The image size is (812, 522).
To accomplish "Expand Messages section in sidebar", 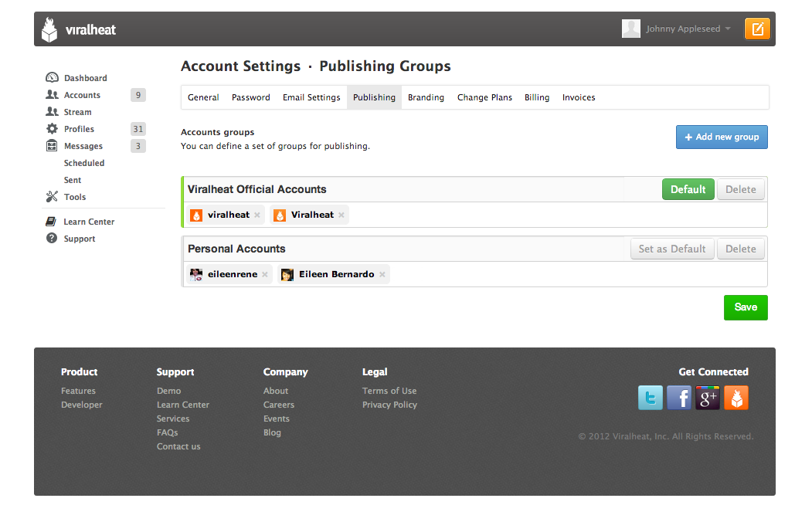I will tap(83, 146).
